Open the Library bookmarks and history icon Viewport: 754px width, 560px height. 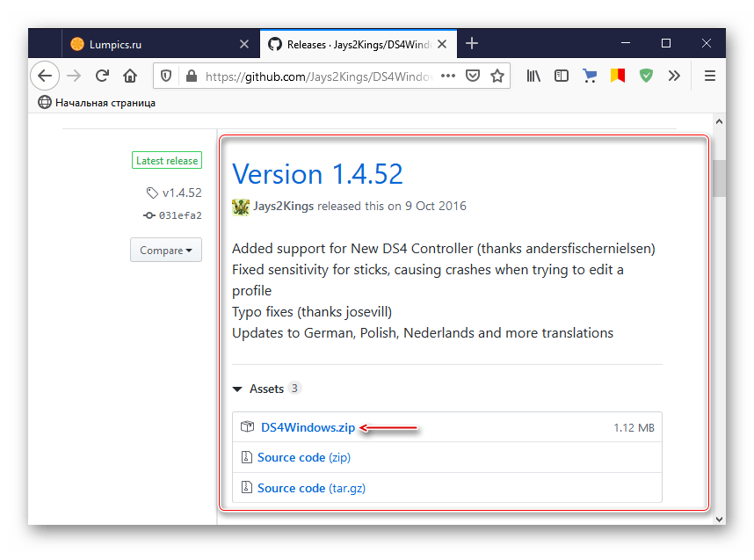[533, 76]
